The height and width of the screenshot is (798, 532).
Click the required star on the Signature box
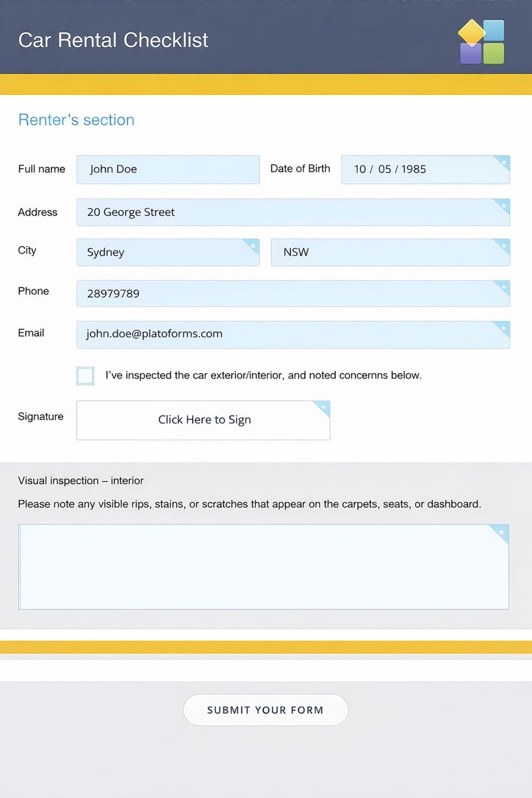pos(323,408)
